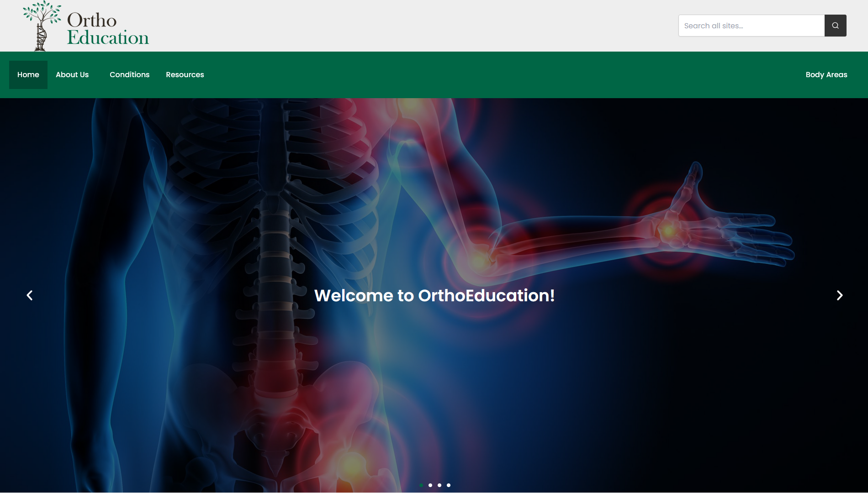Viewport: 868px width, 493px height.
Task: Click the left arrow to view previous slide
Action: click(29, 295)
